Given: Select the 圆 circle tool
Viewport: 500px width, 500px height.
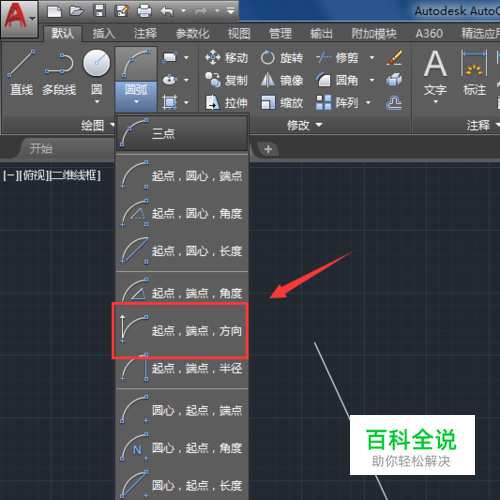Looking at the screenshot, I should [x=97, y=63].
